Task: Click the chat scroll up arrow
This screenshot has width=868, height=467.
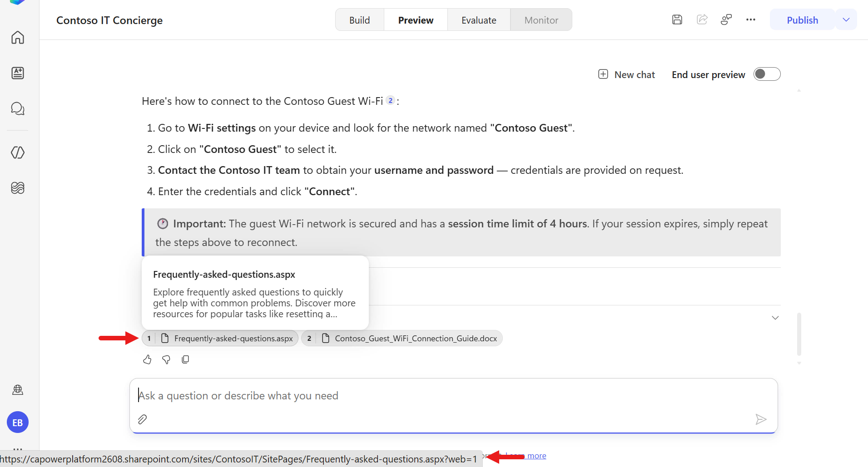Action: click(x=799, y=91)
